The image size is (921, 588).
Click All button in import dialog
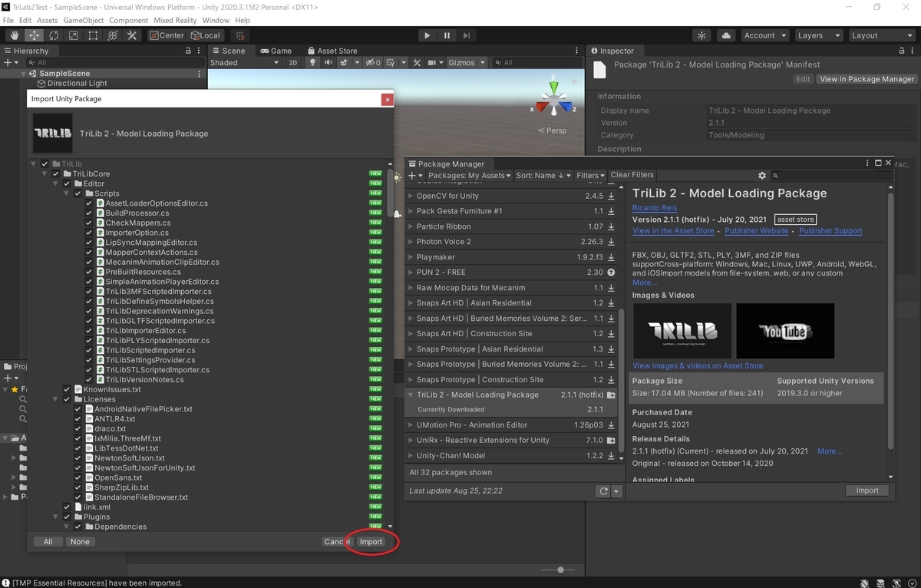tap(48, 542)
